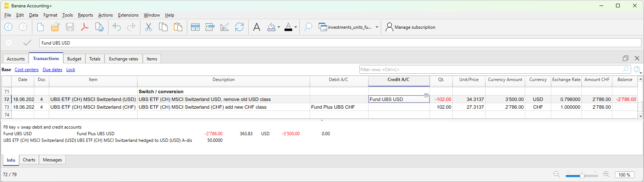Viewport: 644px width, 182px height.
Task: Open the Reports menu
Action: 85,15
